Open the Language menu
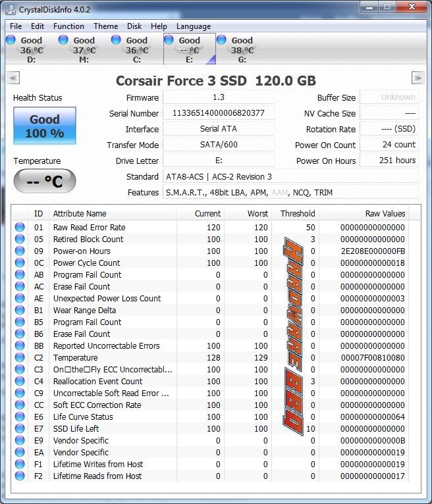 tap(194, 26)
